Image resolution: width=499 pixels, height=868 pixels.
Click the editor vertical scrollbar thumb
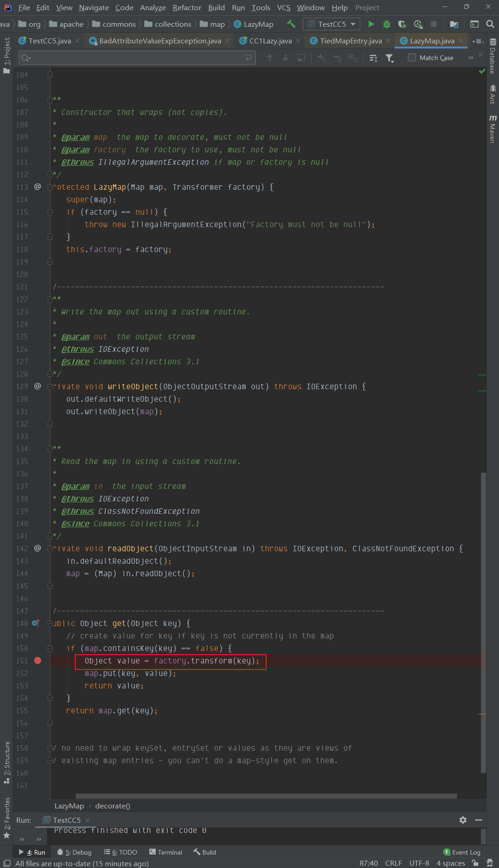[483, 622]
